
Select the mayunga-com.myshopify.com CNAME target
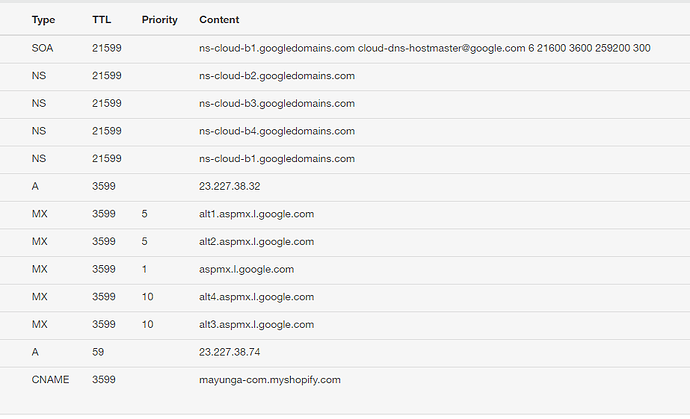tap(270, 380)
